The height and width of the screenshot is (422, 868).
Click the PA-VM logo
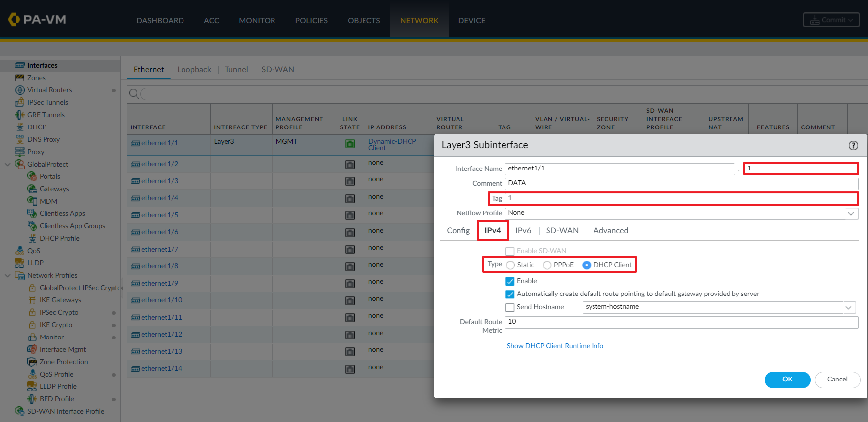tap(37, 20)
